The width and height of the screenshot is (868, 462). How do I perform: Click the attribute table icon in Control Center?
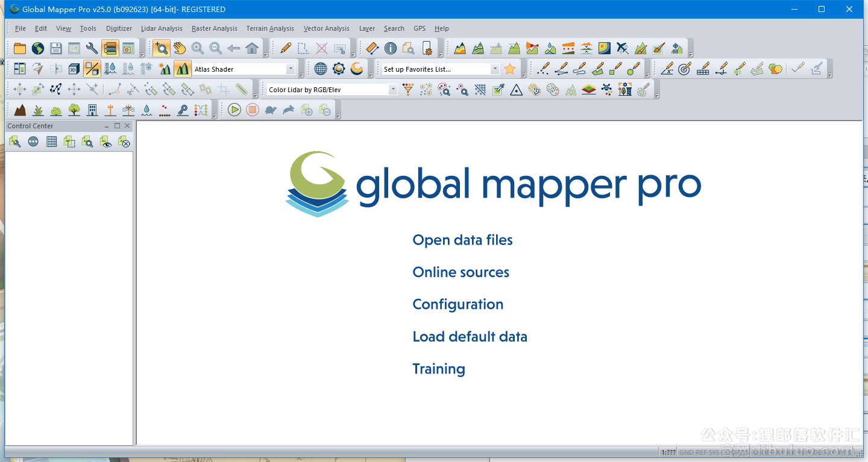52,142
